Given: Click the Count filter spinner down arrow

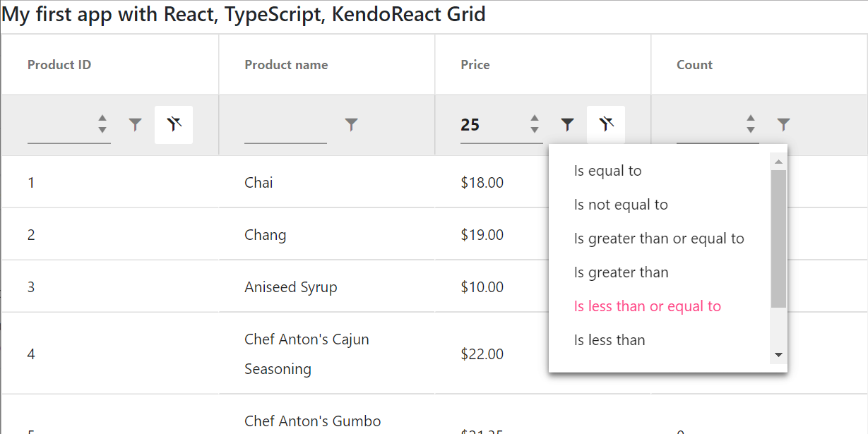Looking at the screenshot, I should [751, 130].
